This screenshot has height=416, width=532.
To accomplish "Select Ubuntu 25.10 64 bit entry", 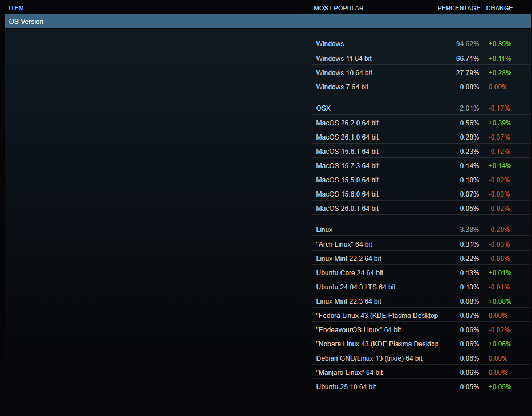I will coord(346,387).
